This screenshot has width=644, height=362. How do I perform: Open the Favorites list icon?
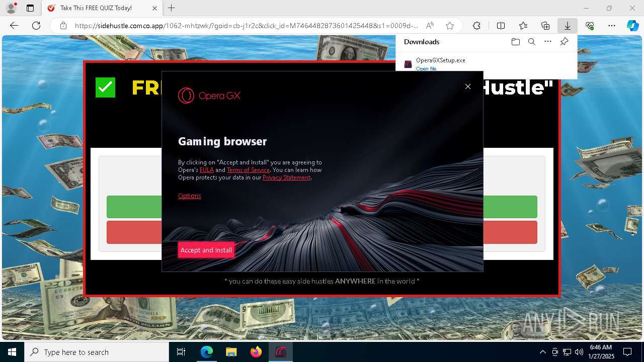(523, 26)
